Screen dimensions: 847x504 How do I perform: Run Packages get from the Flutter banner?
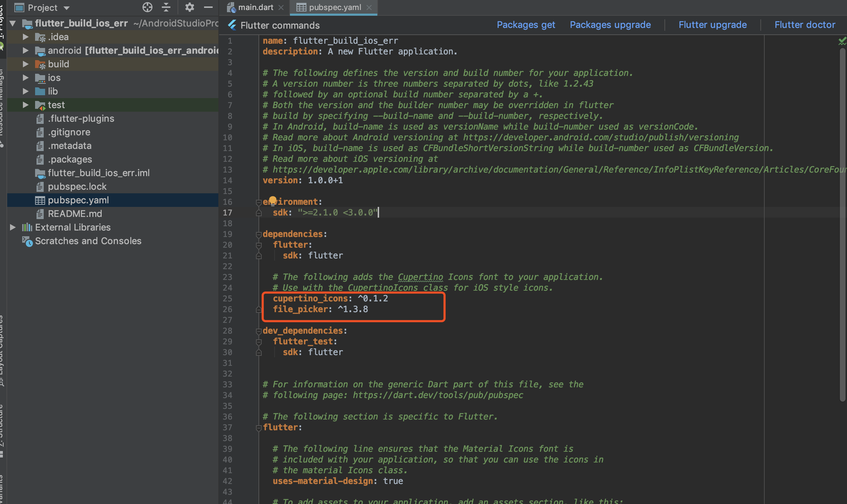pos(526,24)
